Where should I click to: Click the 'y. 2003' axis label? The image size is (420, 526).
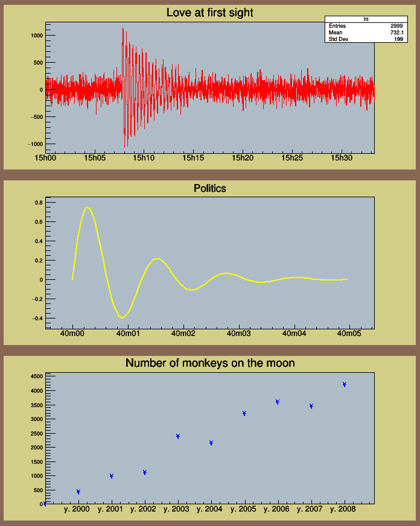click(x=176, y=509)
